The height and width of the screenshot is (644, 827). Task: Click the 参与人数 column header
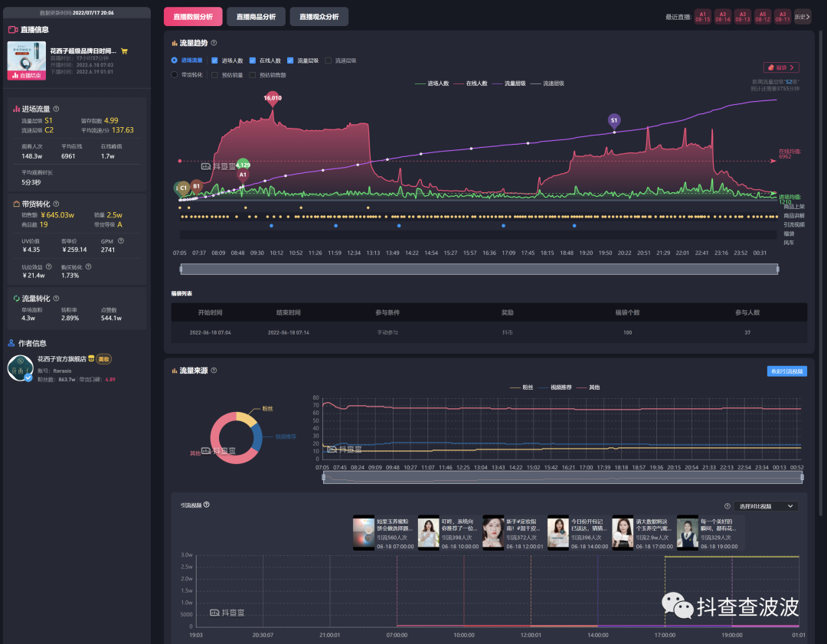[x=747, y=312]
